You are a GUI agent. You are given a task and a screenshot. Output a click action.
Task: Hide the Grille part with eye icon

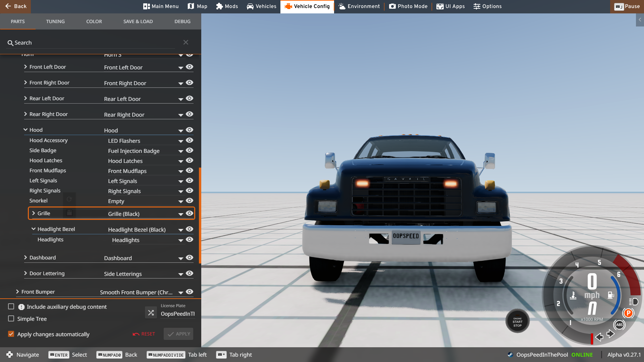[x=190, y=214]
